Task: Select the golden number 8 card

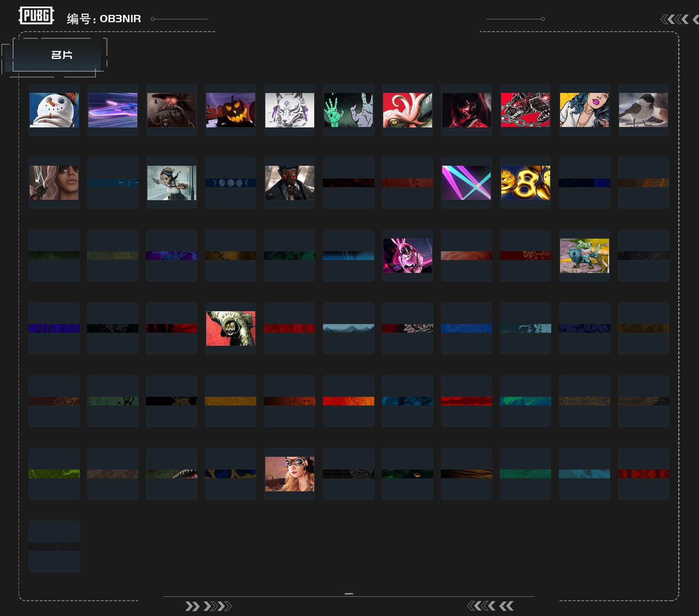Action: click(x=525, y=183)
